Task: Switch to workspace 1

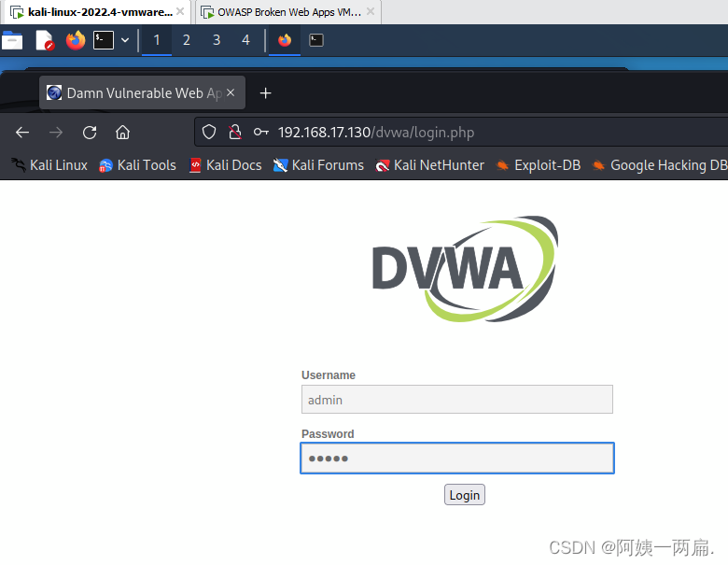Action: click(157, 40)
